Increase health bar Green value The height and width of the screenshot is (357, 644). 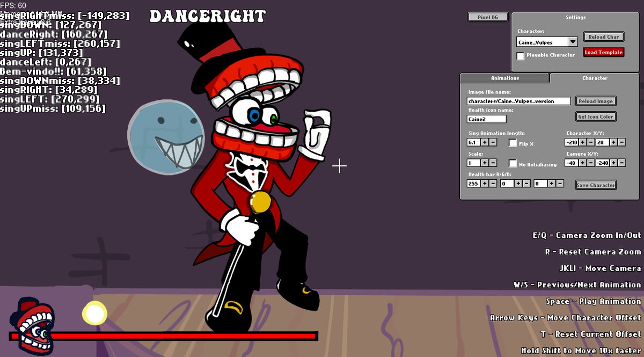coord(518,183)
